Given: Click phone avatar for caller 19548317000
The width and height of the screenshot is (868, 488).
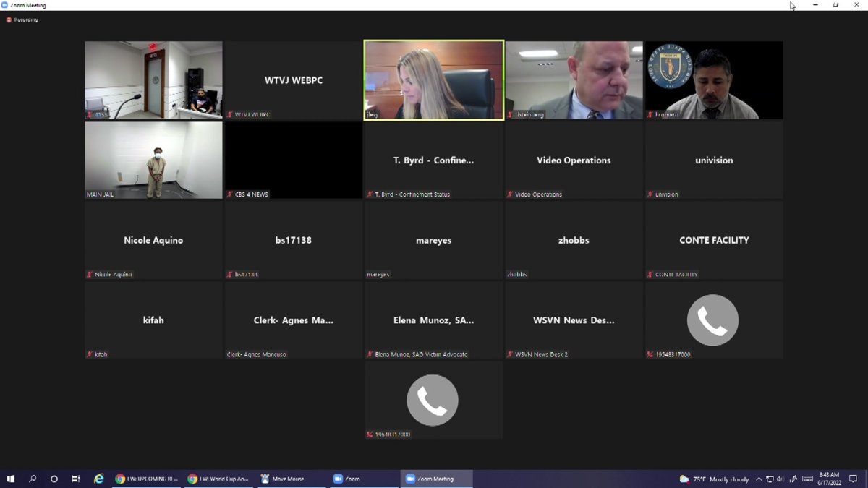Looking at the screenshot, I should (x=712, y=320).
